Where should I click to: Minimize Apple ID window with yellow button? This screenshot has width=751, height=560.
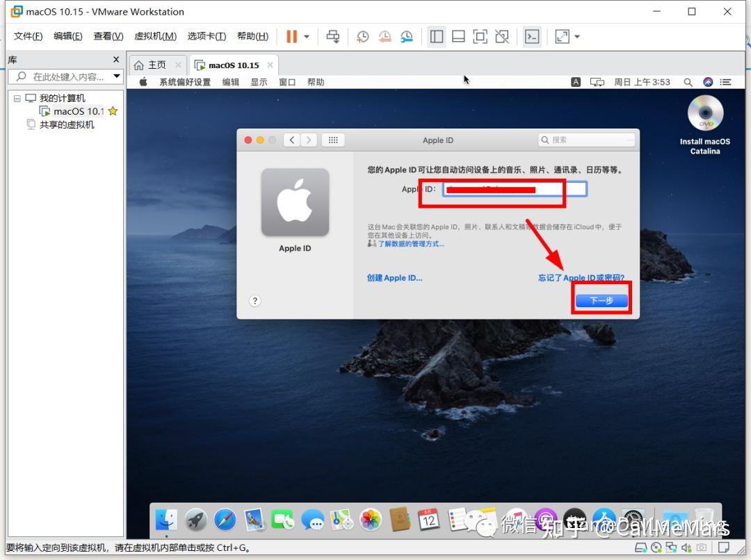click(x=260, y=140)
